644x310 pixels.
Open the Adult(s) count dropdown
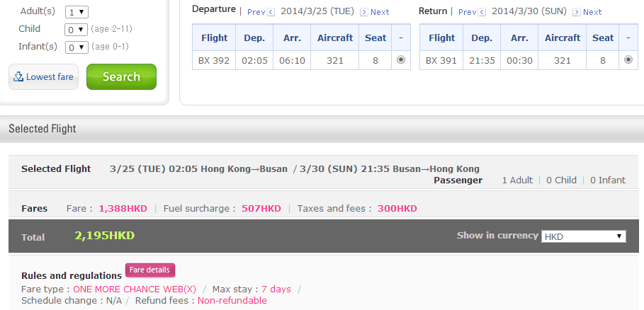pyautogui.click(x=76, y=12)
